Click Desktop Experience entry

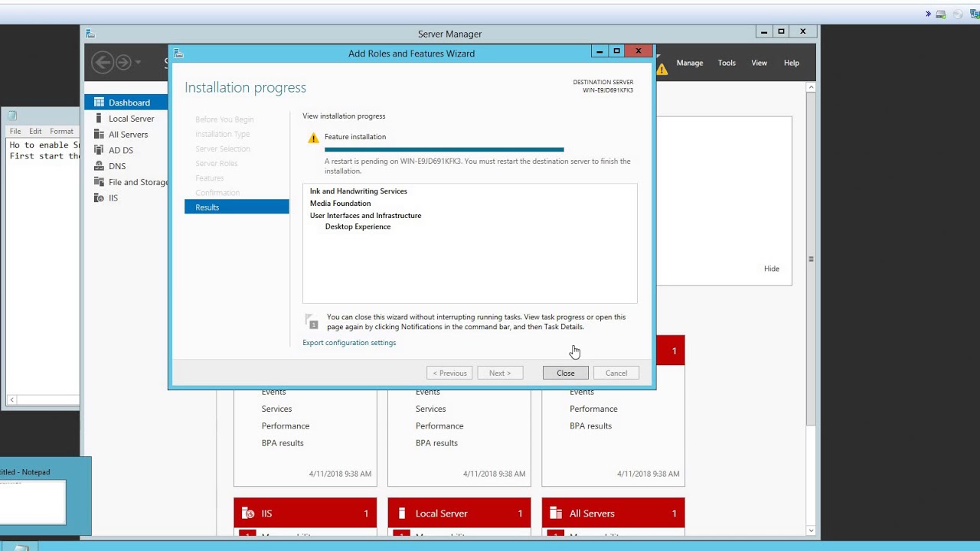point(358,227)
